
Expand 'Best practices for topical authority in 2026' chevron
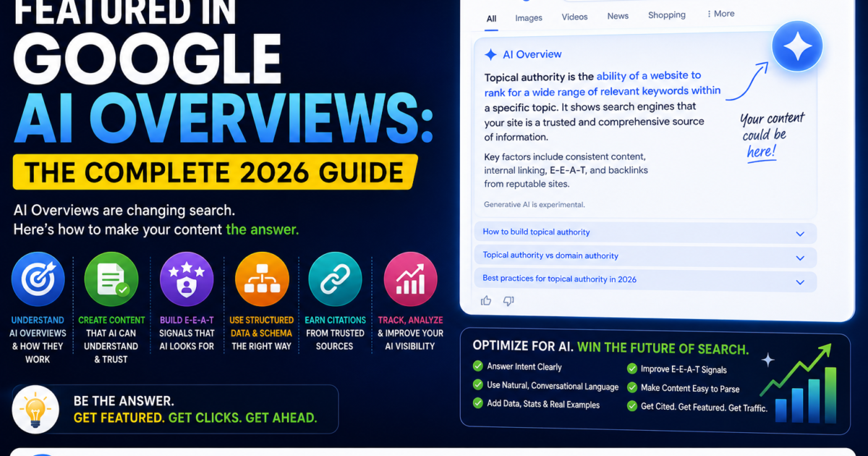[800, 282]
